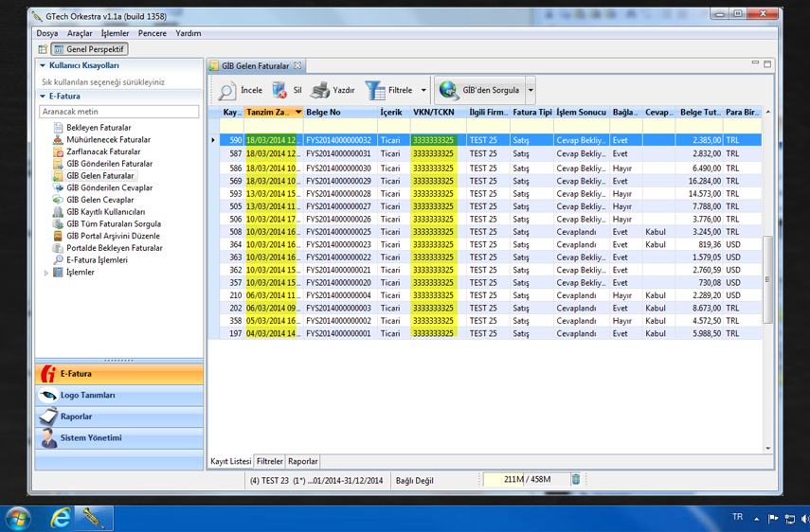Click the İncele magnifier icon
The width and height of the screenshot is (810, 532).
point(226,90)
